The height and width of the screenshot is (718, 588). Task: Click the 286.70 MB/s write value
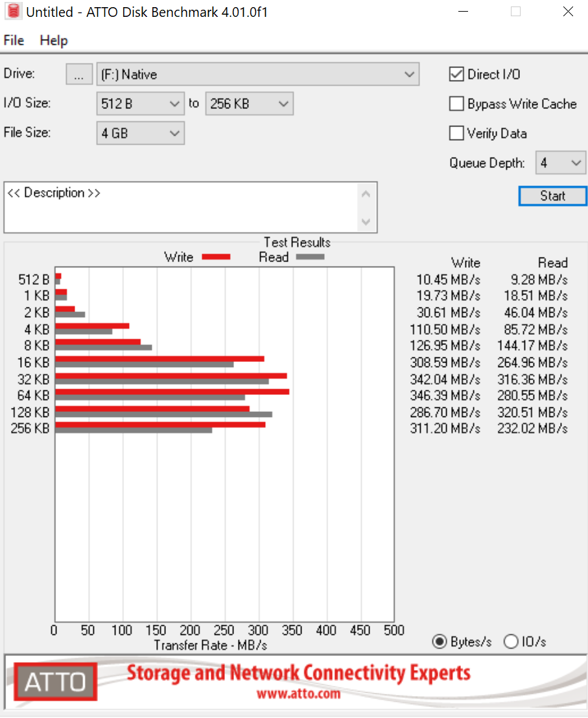tap(445, 412)
